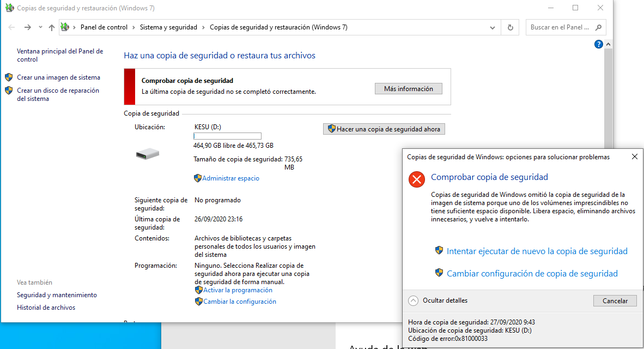Click the 'No programado' text
Screen dimensions: 644x349
pyautogui.click(x=218, y=200)
